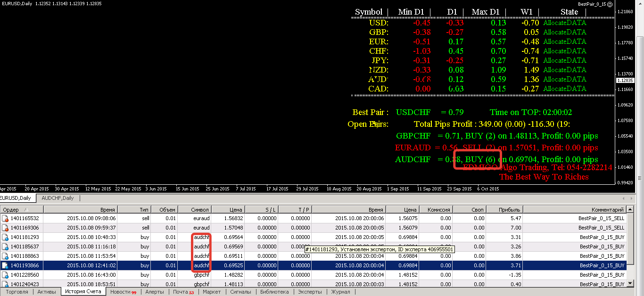The width and height of the screenshot is (644, 296).
Task: Click the current price label 1.12835 on axis
Action: [x=625, y=81]
